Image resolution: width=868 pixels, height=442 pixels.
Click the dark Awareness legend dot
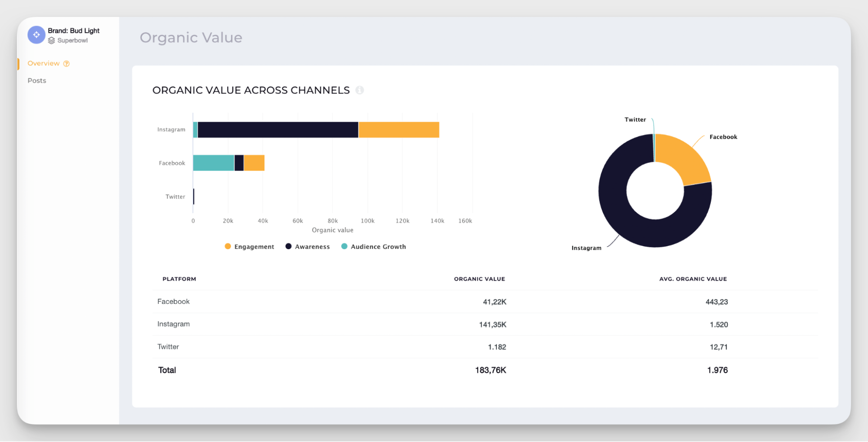pos(288,246)
